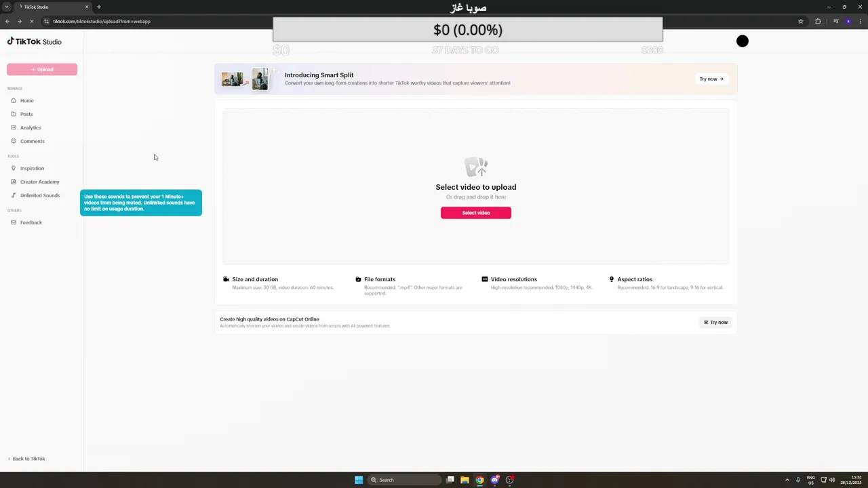This screenshot has height=488, width=868.
Task: Stop the page loading
Action: pyautogui.click(x=31, y=21)
